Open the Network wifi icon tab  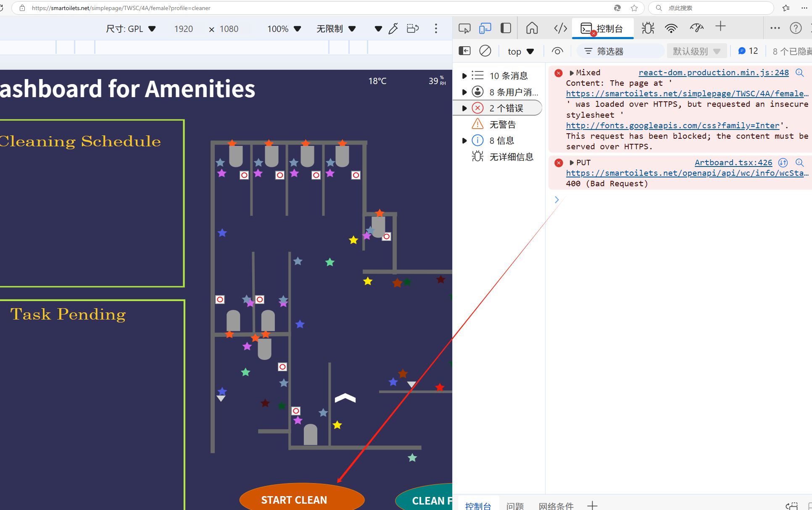(671, 28)
